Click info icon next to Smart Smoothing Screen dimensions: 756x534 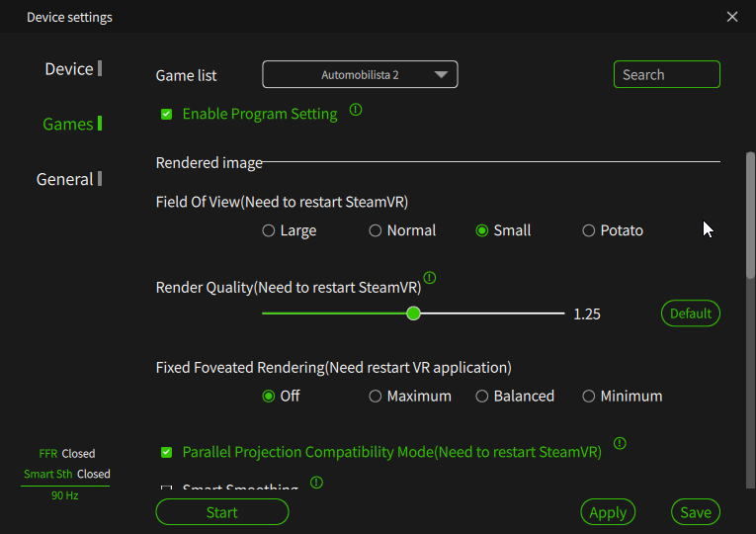coord(316,483)
